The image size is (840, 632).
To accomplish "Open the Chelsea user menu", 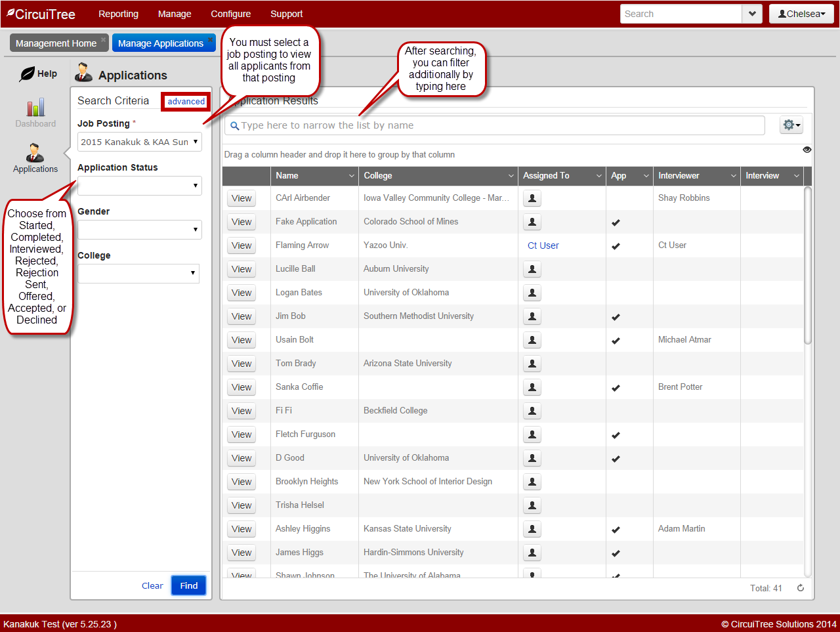I will [802, 14].
